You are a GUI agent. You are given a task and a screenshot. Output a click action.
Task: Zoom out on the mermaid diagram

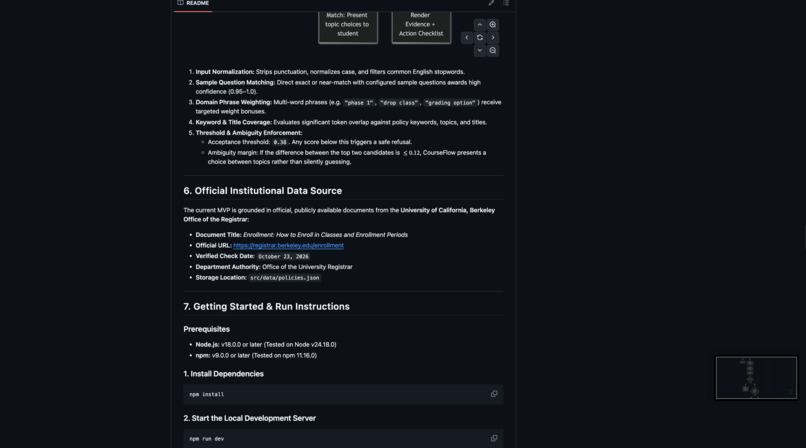pos(492,50)
